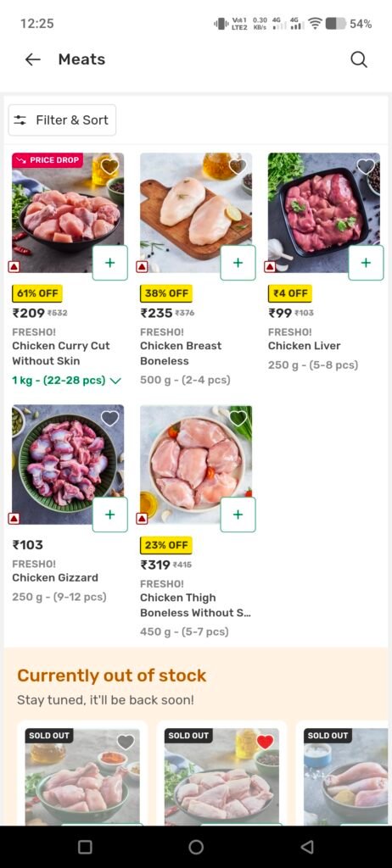The width and height of the screenshot is (392, 868).
Task: View the Chicken Gizzard product image
Action: 68,465
